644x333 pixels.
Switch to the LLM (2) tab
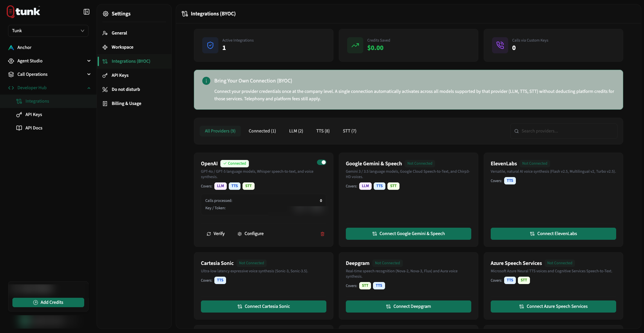click(x=296, y=131)
